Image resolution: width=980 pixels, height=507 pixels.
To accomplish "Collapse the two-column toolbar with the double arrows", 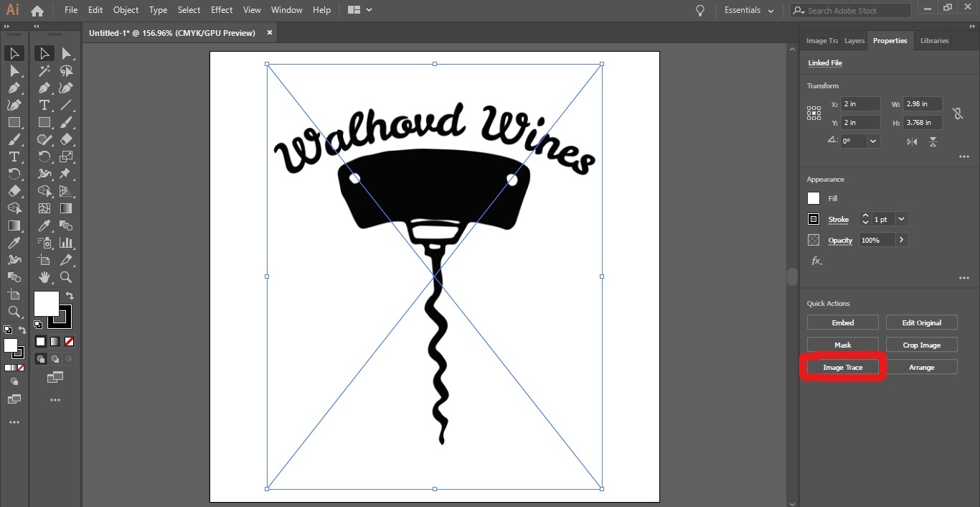I will 37,27.
